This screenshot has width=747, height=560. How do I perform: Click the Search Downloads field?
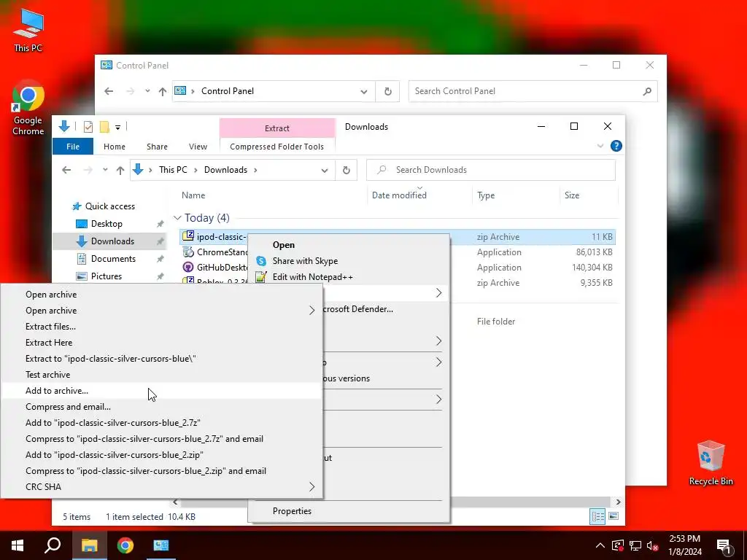pos(491,170)
